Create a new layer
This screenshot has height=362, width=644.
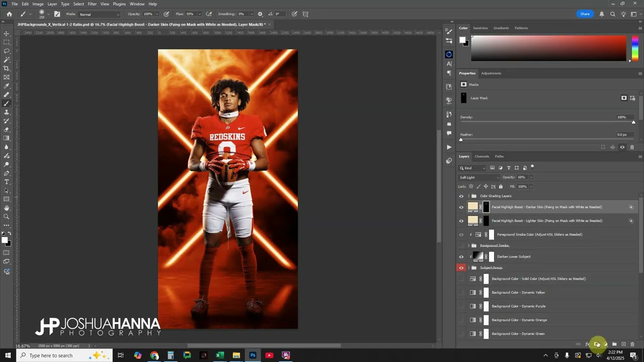tap(623, 344)
